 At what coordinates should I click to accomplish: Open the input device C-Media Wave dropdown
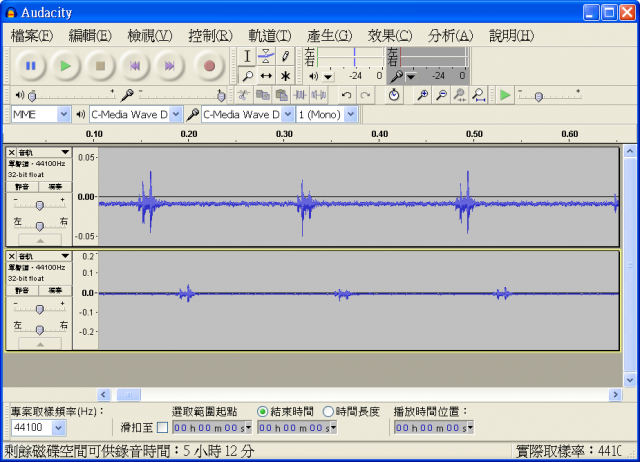[288, 114]
